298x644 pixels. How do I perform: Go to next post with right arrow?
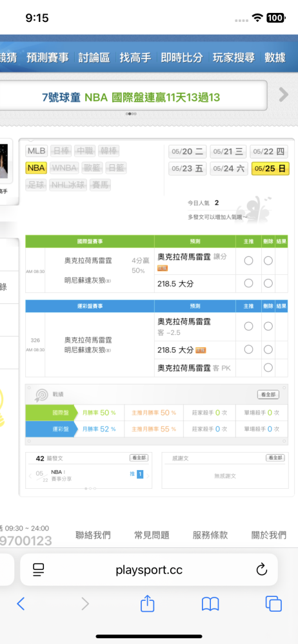point(148,477)
